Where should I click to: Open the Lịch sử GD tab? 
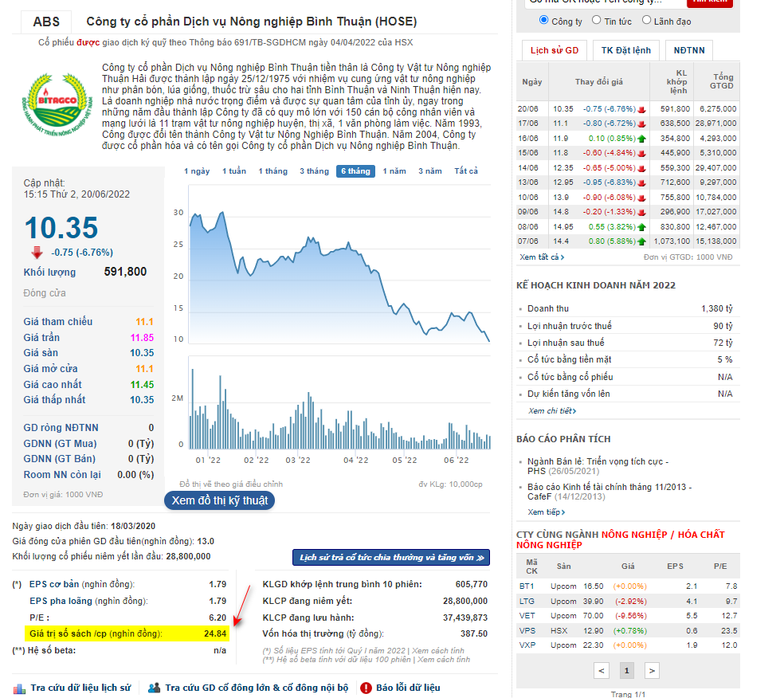click(554, 50)
